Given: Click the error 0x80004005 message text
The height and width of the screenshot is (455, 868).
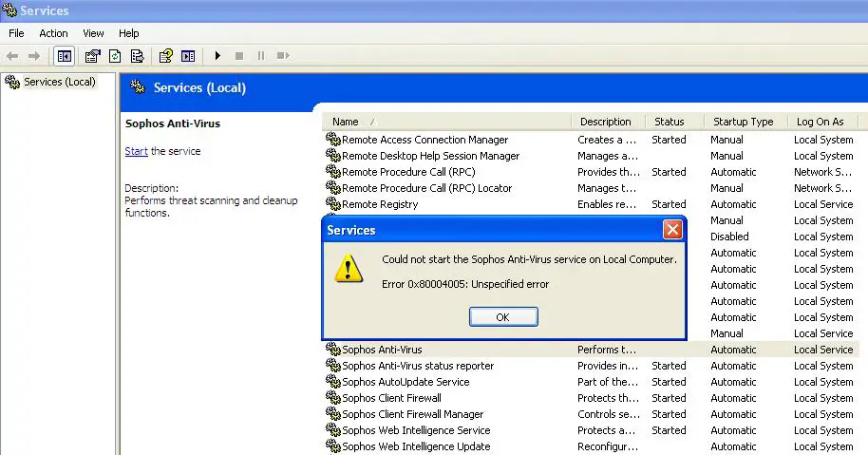Looking at the screenshot, I should point(465,284).
